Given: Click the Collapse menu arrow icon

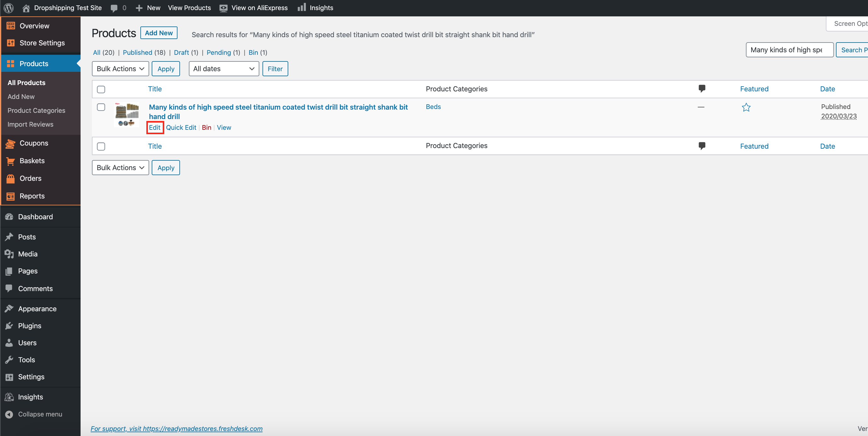Looking at the screenshot, I should [x=9, y=414].
